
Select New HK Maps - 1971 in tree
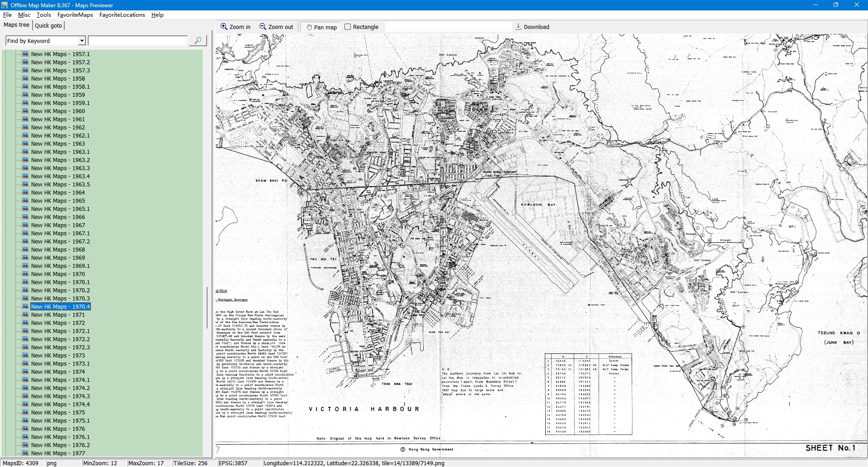(x=58, y=315)
